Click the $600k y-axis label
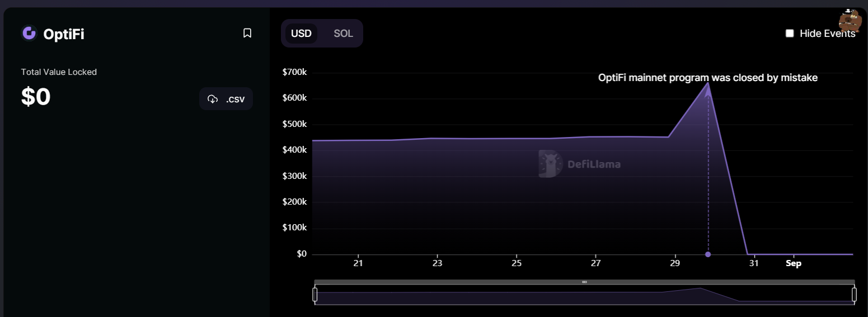 pyautogui.click(x=294, y=98)
